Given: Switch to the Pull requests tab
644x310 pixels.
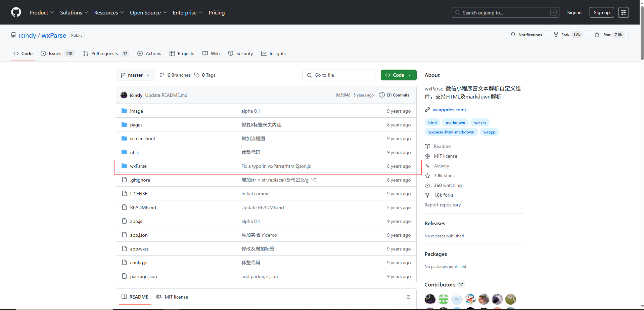Looking at the screenshot, I should coord(106,53).
